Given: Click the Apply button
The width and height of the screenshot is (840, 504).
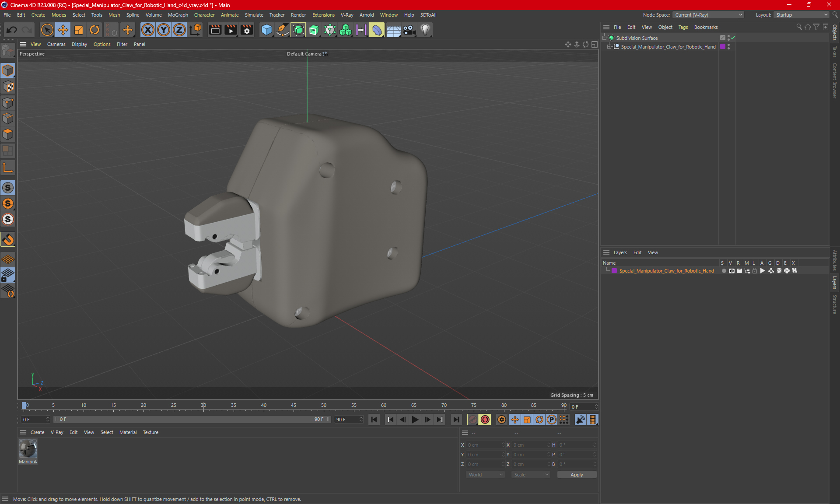Looking at the screenshot, I should tap(576, 475).
